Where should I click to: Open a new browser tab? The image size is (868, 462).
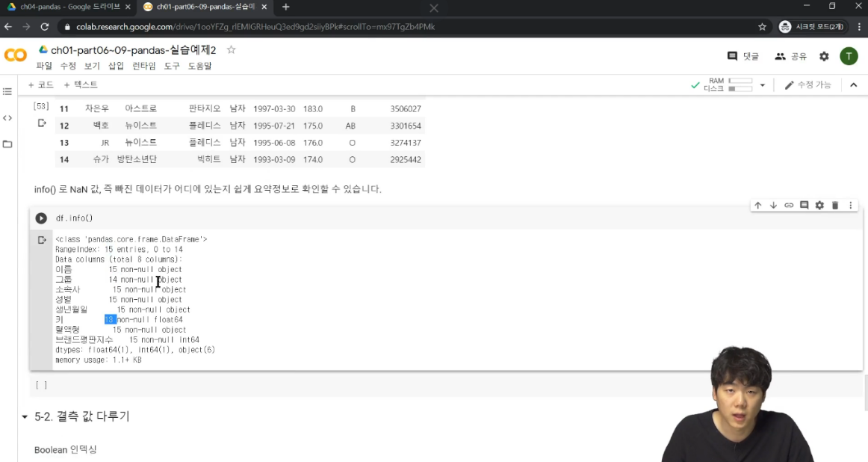coord(285,7)
